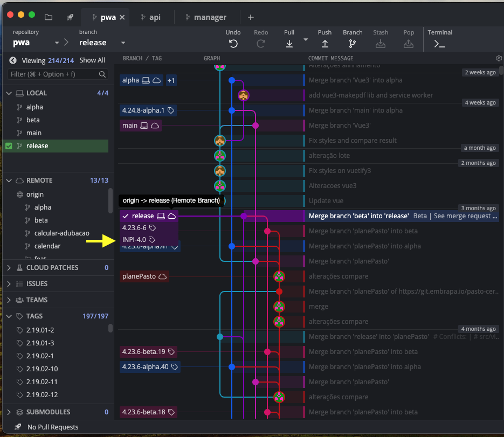504x437 pixels.
Task: Click cloud icon on alpha branch label
Action: click(x=156, y=80)
